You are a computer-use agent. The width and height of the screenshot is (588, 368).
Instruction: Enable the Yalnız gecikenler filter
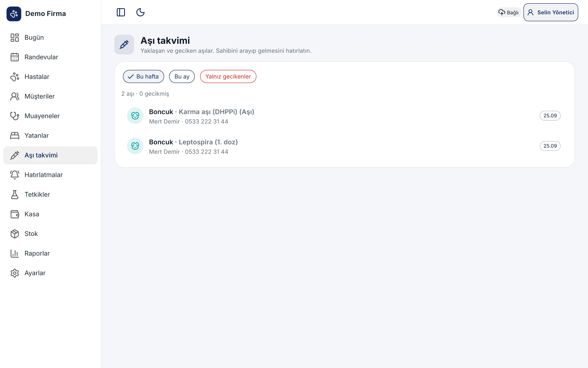click(228, 76)
